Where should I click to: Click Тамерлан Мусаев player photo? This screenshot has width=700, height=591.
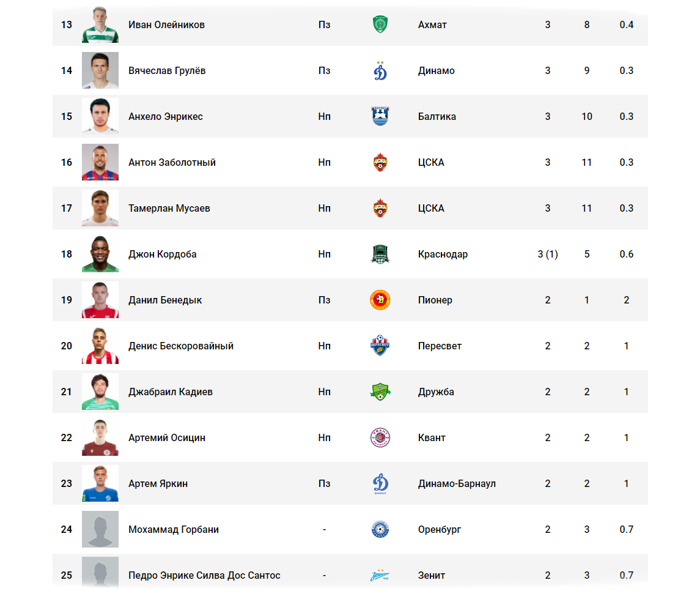point(100,208)
